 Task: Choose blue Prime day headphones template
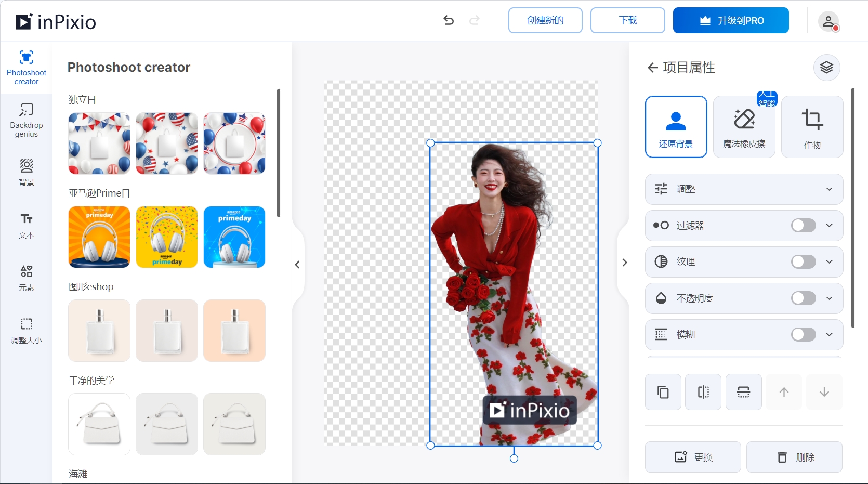tap(234, 237)
